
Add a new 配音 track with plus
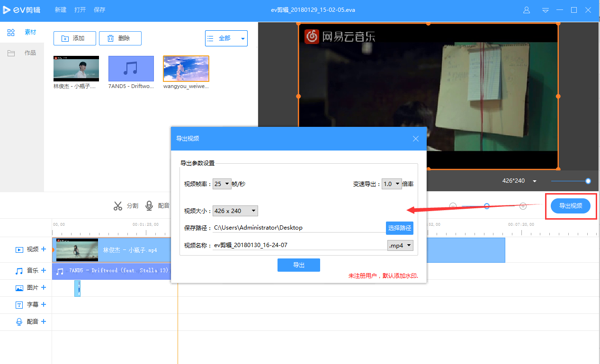point(44,321)
